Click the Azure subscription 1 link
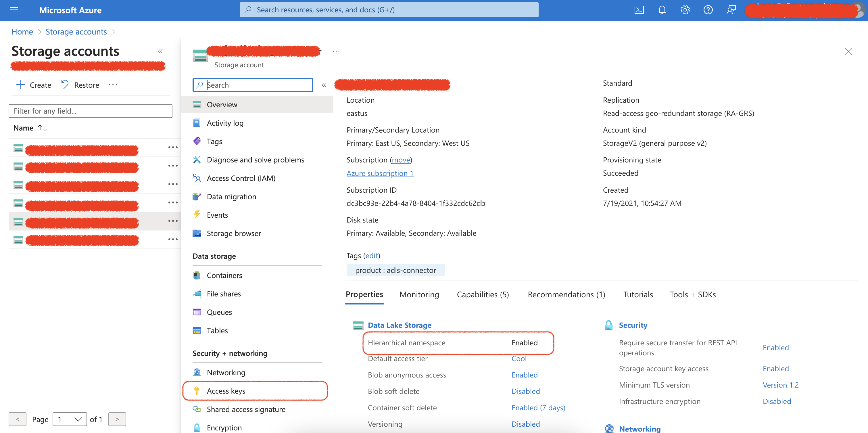The width and height of the screenshot is (868, 433). pos(380,173)
